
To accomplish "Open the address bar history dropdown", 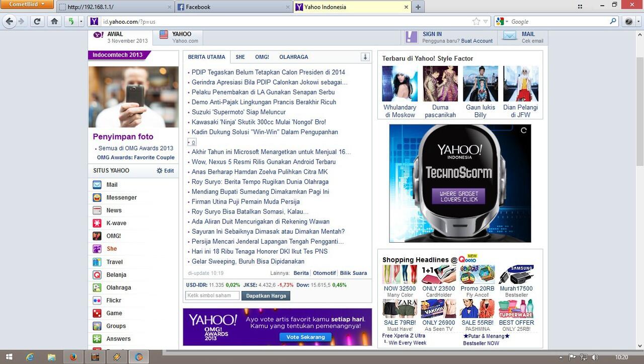I will (x=485, y=22).
